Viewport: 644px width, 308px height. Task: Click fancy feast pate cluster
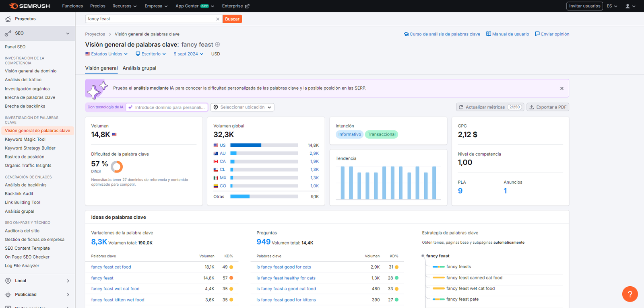(462, 300)
